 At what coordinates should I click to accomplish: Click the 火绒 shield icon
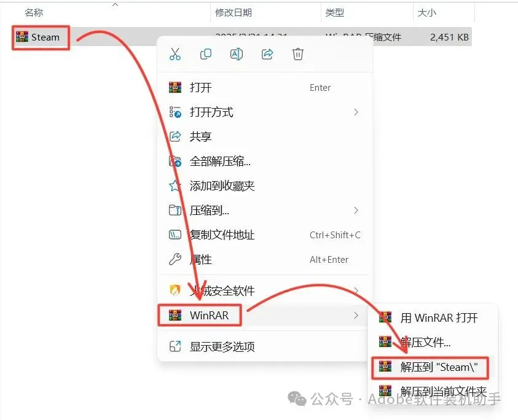pyautogui.click(x=175, y=290)
